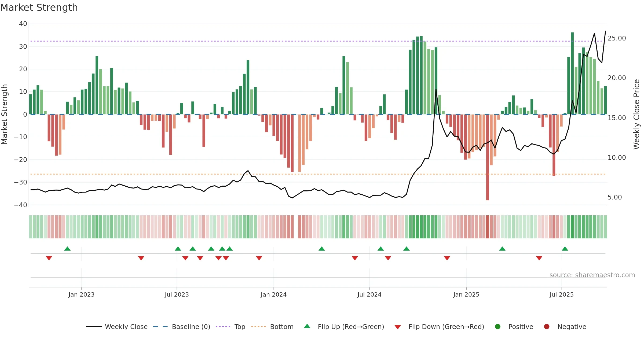Click the purple dotted Top threshold line

[x=318, y=41]
